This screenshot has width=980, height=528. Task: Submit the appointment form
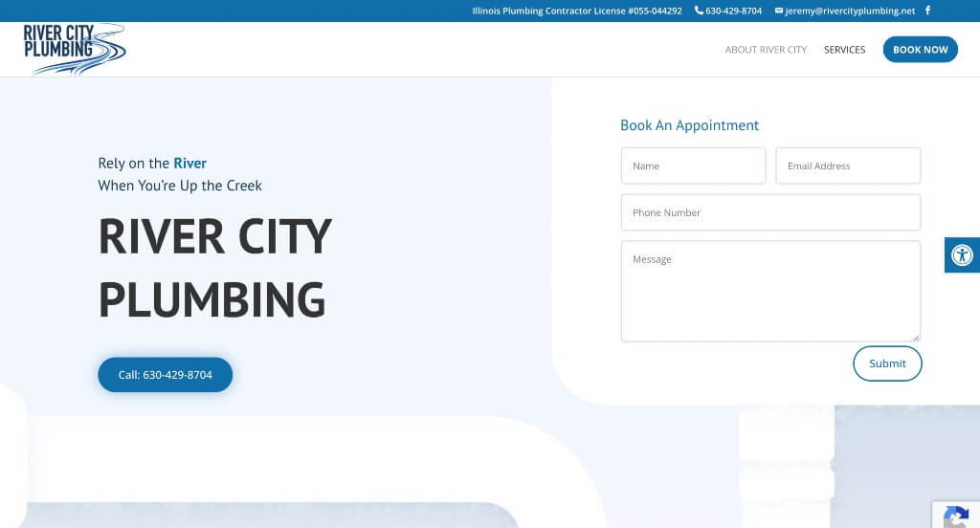click(x=887, y=363)
